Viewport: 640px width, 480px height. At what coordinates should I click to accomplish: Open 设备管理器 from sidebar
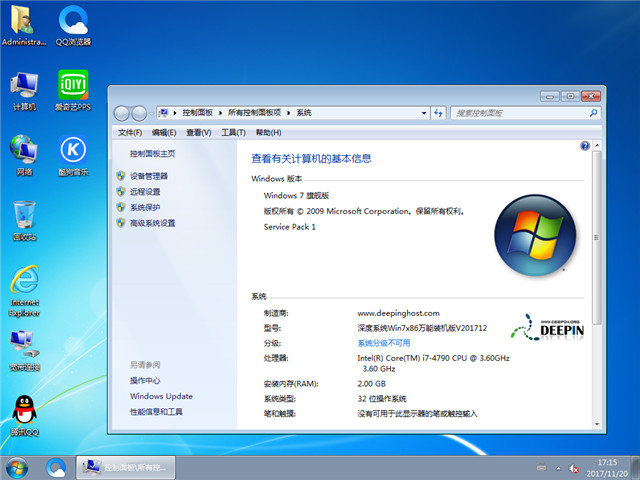149,176
